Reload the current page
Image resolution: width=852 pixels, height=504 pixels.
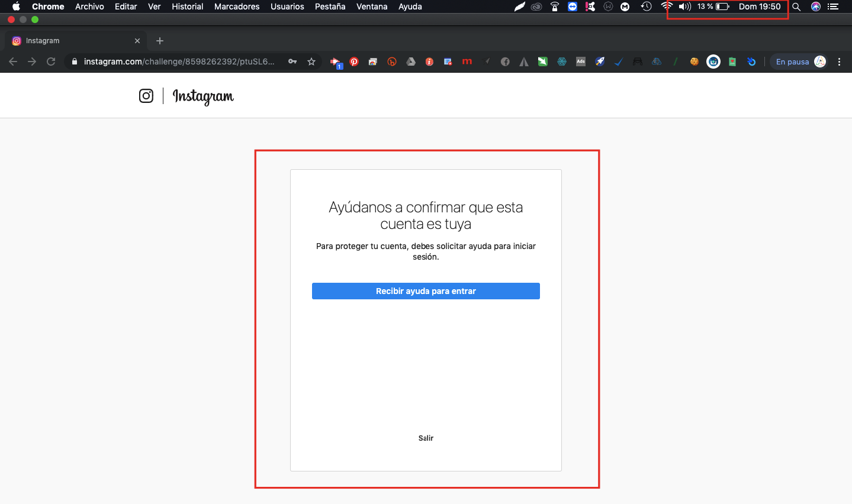51,62
